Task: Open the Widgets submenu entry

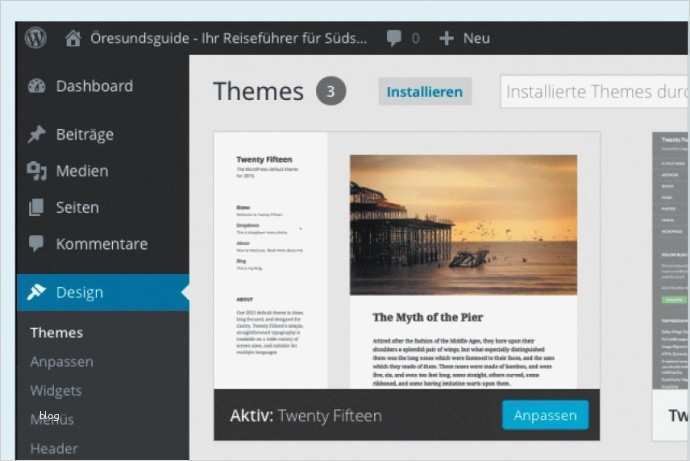Action: coord(56,391)
